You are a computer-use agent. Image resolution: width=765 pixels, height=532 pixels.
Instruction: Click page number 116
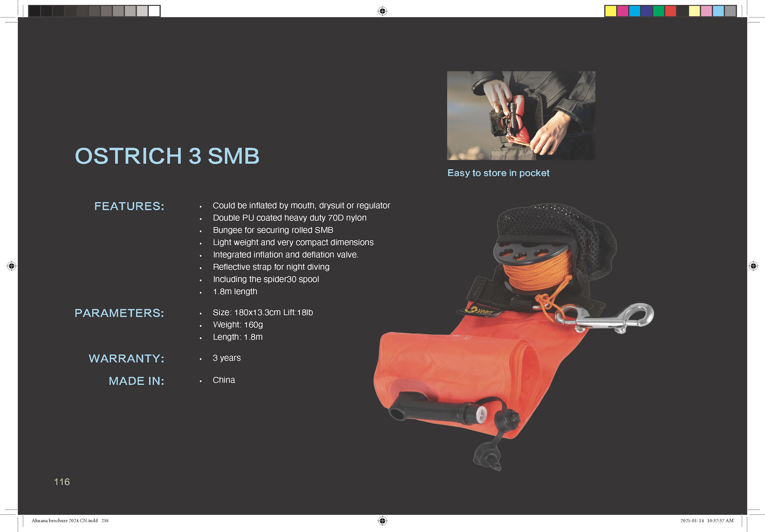point(62,481)
